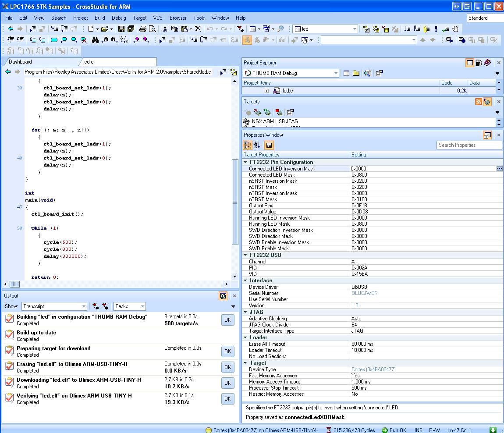
Task: Click ellipsis button for Connected LED Inversion Mask
Action: 499,168
